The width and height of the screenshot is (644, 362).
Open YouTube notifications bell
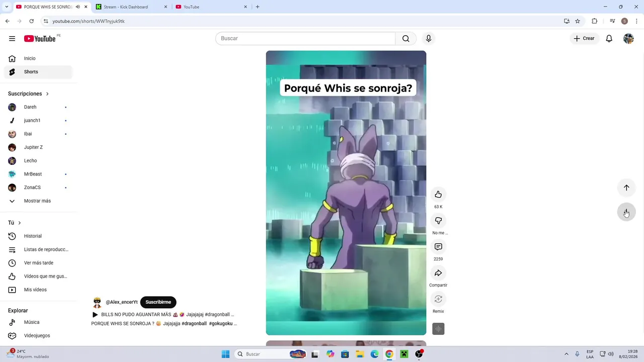(609, 39)
